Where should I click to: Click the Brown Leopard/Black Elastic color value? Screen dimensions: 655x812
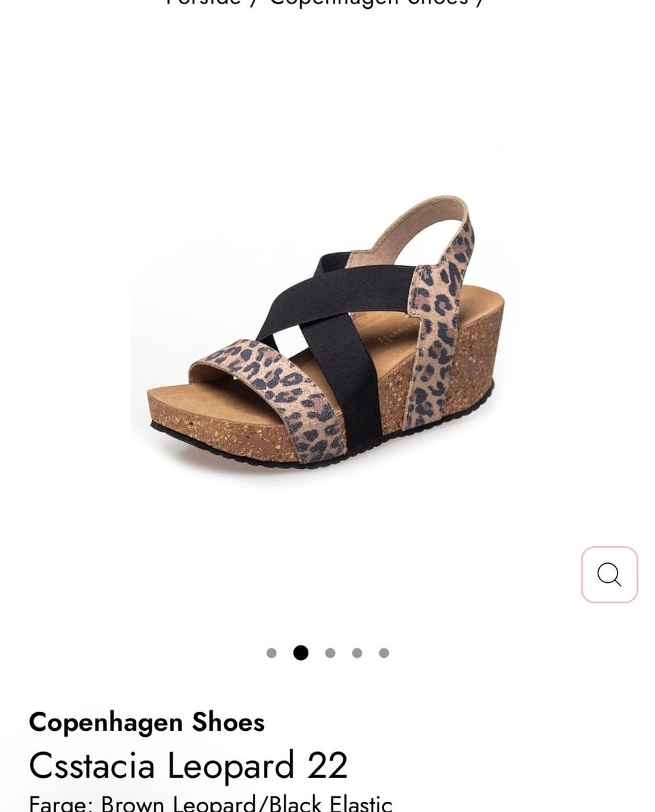247,804
